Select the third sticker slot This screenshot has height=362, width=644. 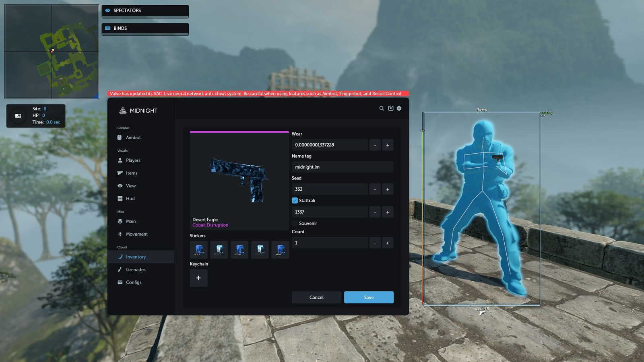[239, 250]
